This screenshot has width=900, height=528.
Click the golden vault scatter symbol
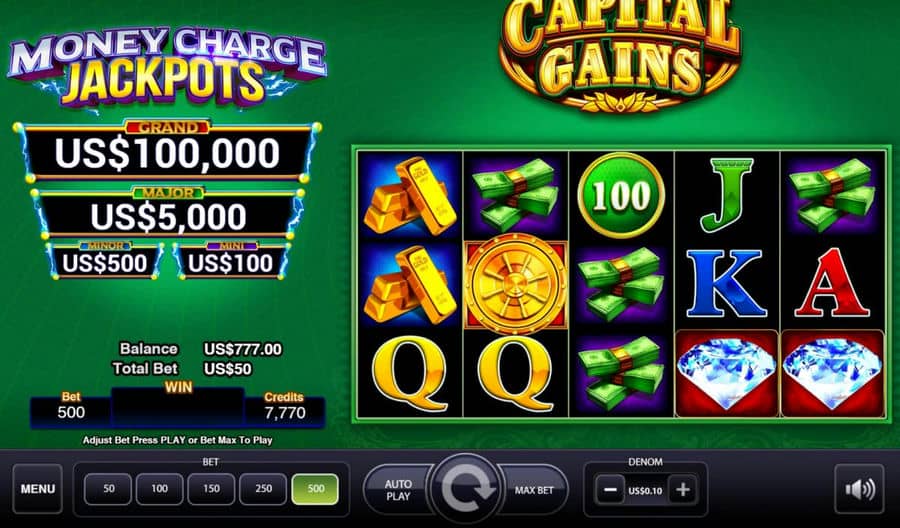515,284
